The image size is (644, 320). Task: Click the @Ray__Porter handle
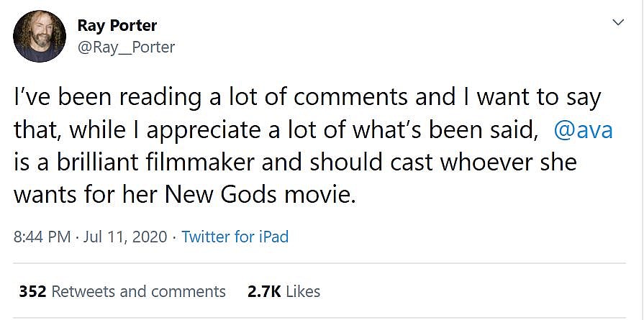click(126, 47)
